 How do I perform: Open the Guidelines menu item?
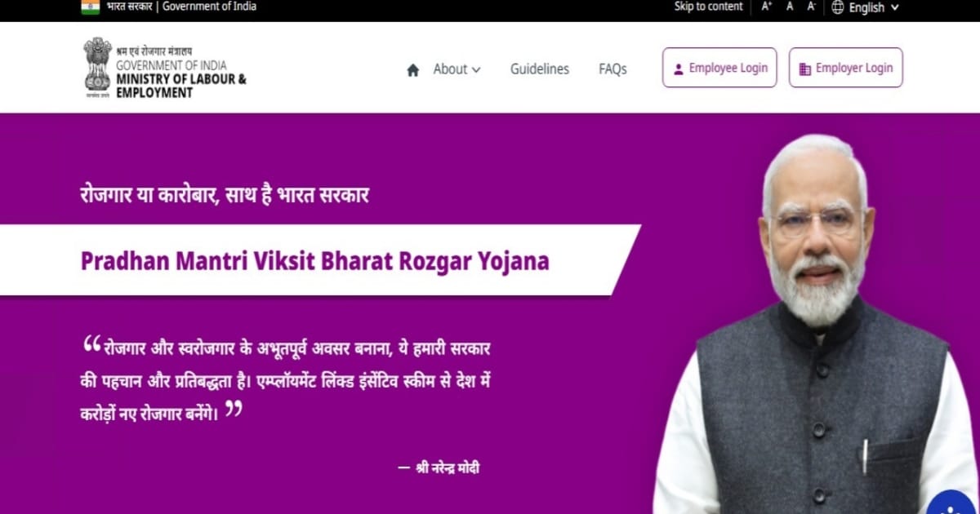click(x=540, y=69)
